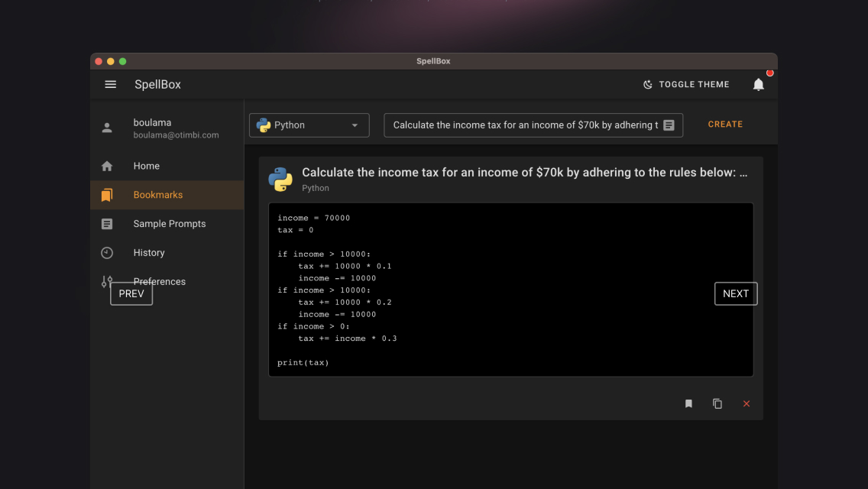Open the language selection combo box
Image resolution: width=868 pixels, height=489 pixels.
pyautogui.click(x=309, y=125)
